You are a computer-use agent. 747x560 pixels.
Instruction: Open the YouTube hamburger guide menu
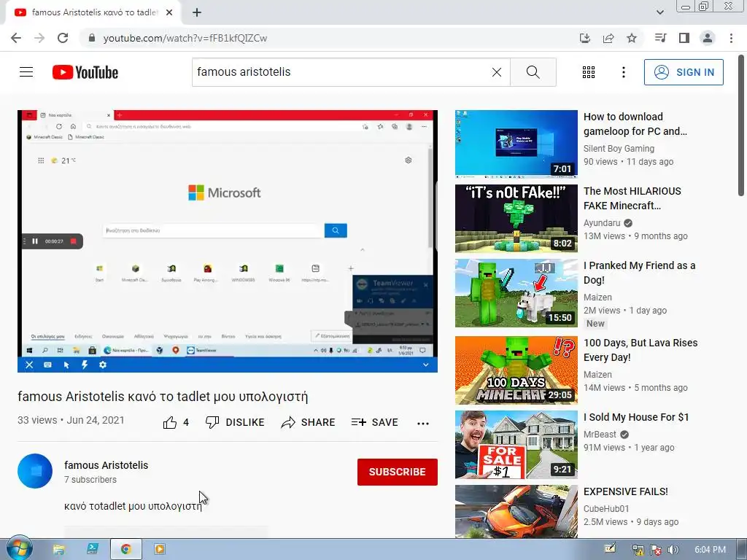(26, 72)
